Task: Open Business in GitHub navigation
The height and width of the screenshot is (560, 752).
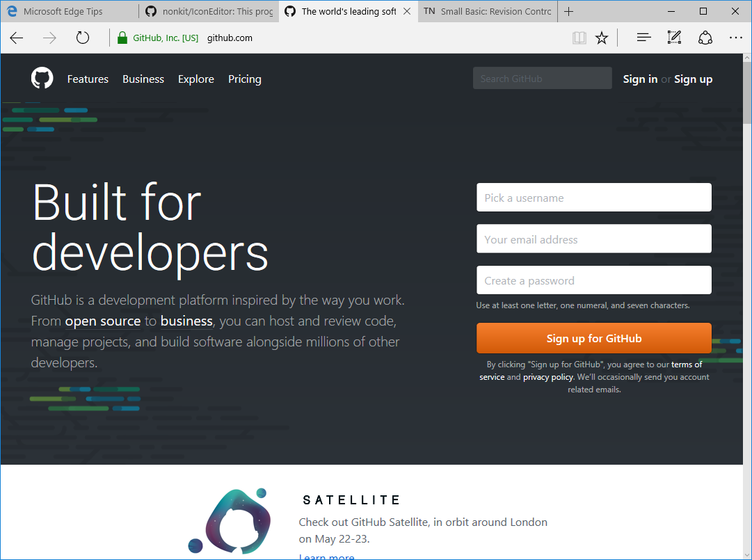Action: tap(143, 79)
